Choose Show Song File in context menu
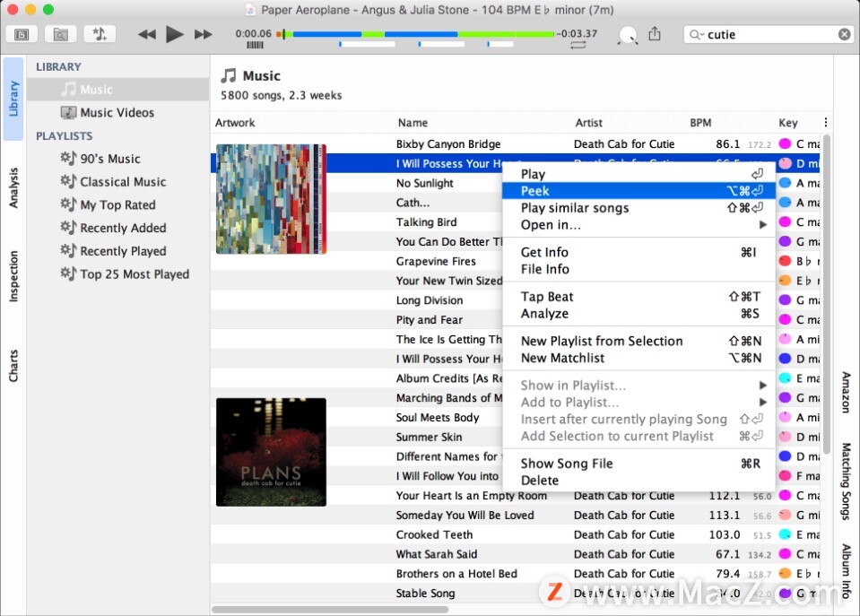The width and height of the screenshot is (860, 616). (638, 464)
